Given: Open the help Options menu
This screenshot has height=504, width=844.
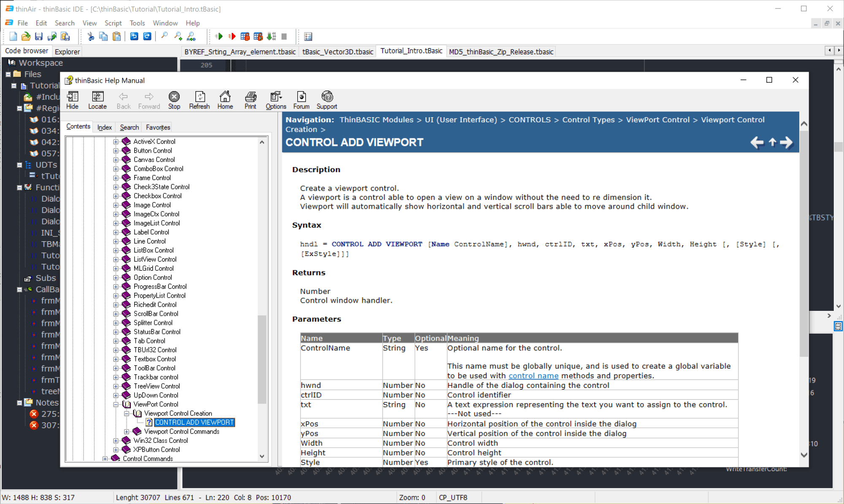Looking at the screenshot, I should 276,100.
